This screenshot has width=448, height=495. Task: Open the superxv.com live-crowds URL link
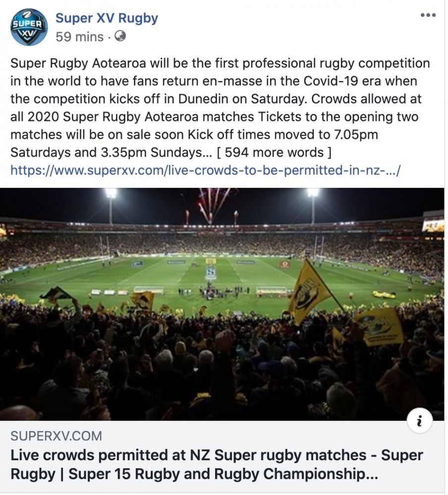click(x=206, y=170)
